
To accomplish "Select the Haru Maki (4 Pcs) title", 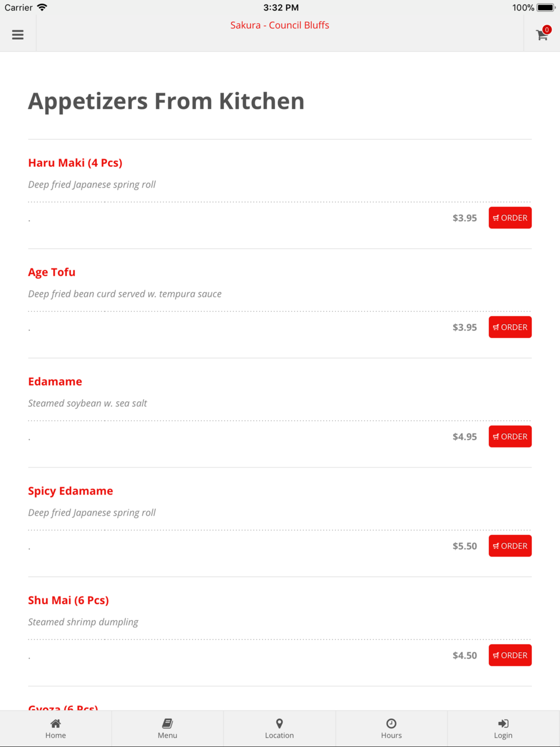I will [x=75, y=163].
